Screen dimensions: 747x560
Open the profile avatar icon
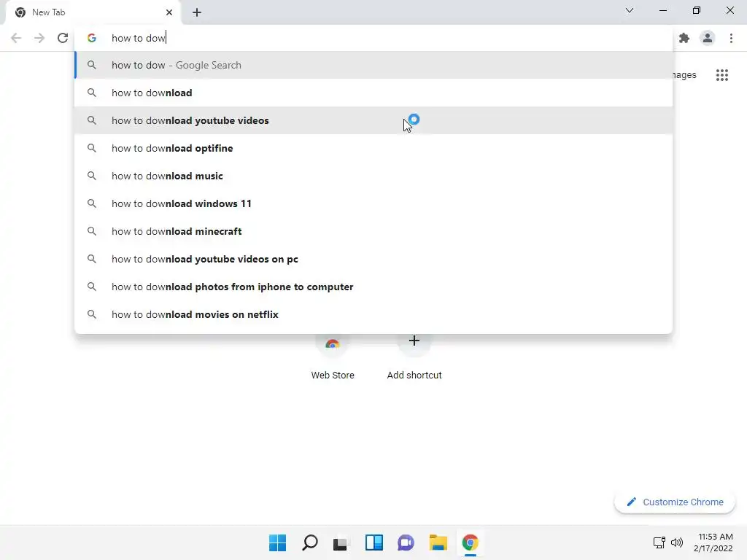point(708,38)
